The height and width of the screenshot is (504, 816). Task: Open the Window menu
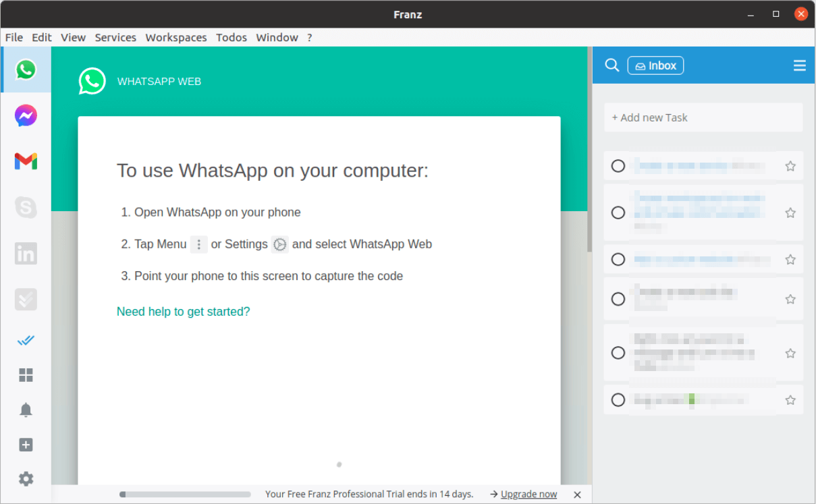coord(277,37)
